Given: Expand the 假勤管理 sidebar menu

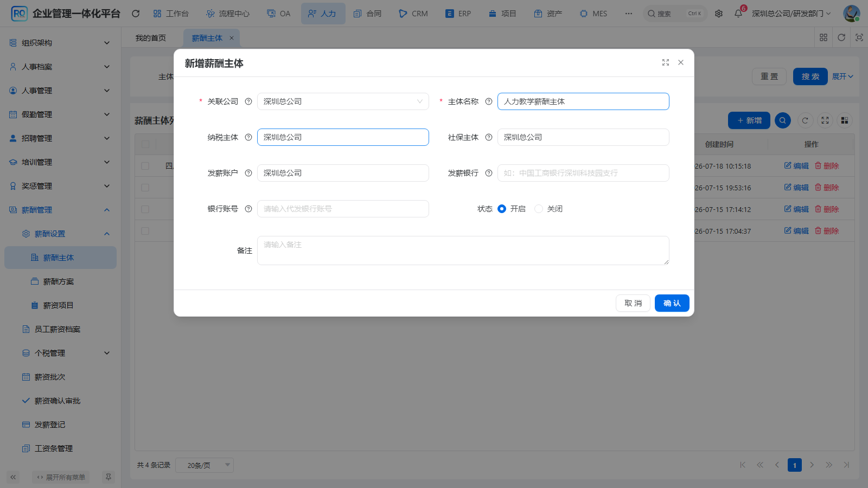Looking at the screenshot, I should tap(60, 114).
